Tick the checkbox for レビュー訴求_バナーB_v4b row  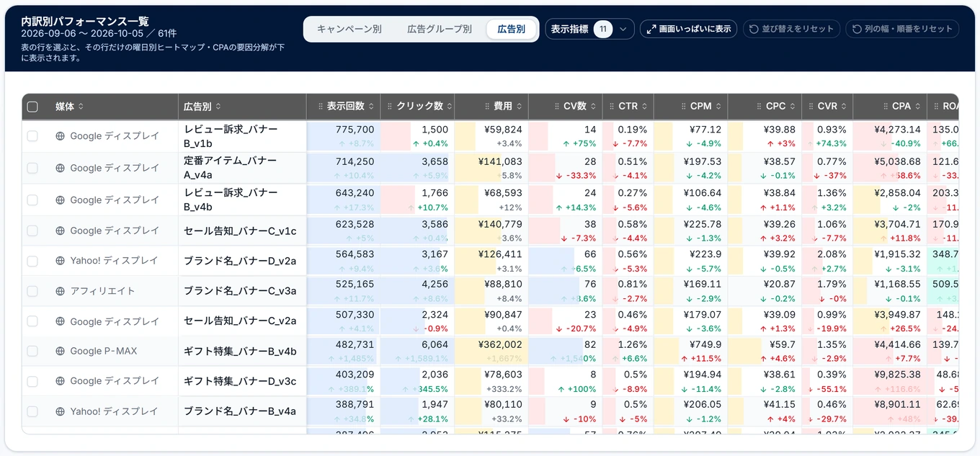point(32,200)
